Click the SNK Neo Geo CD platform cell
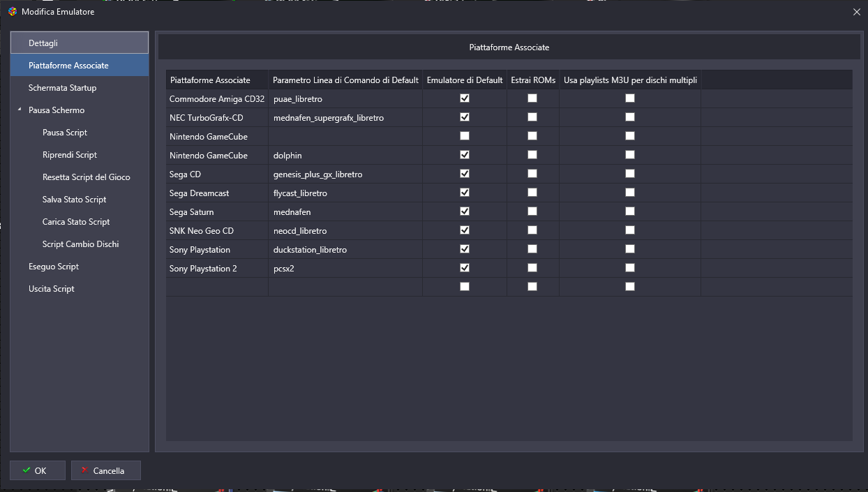Screen dimensions: 868x492 [217, 231]
